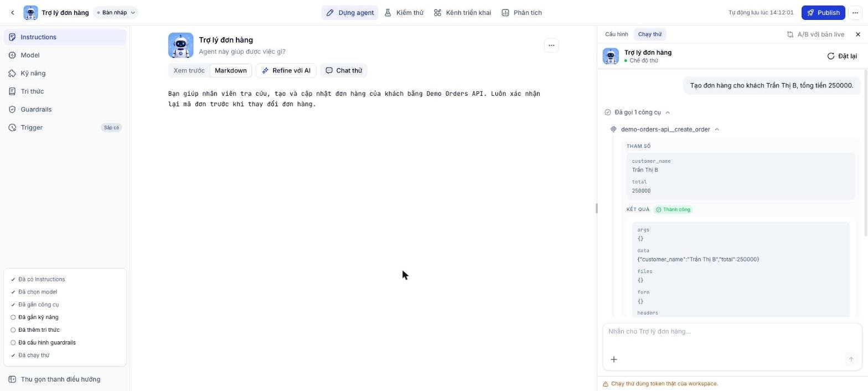Click Refine với AI button
The height and width of the screenshot is (391, 868).
tap(286, 70)
